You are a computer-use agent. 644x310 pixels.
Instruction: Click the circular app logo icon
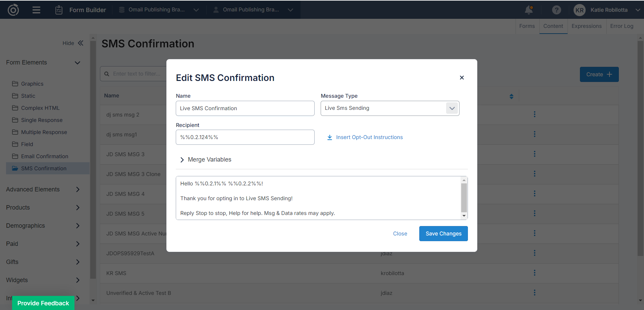click(x=13, y=10)
